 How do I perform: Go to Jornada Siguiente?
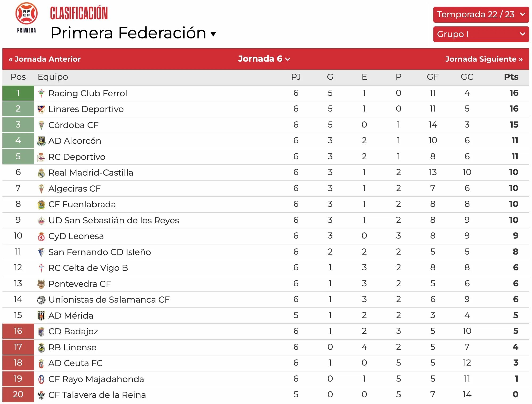pos(484,59)
